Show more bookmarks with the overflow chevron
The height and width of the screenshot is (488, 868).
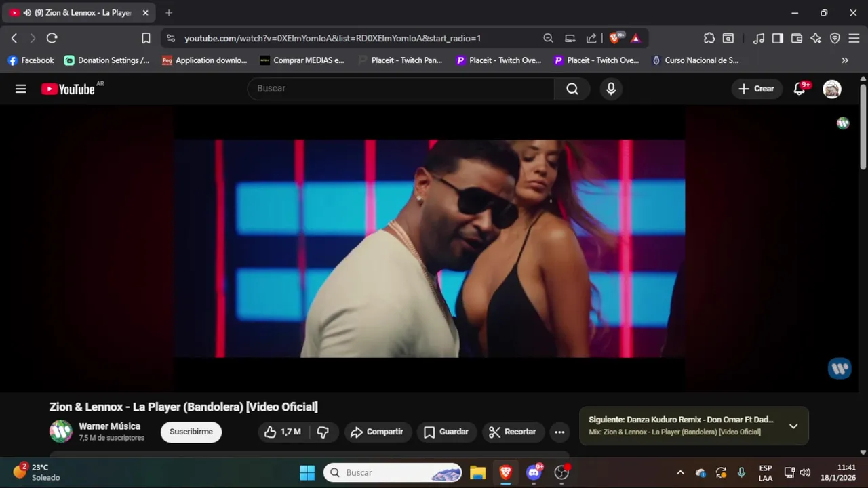pyautogui.click(x=845, y=60)
